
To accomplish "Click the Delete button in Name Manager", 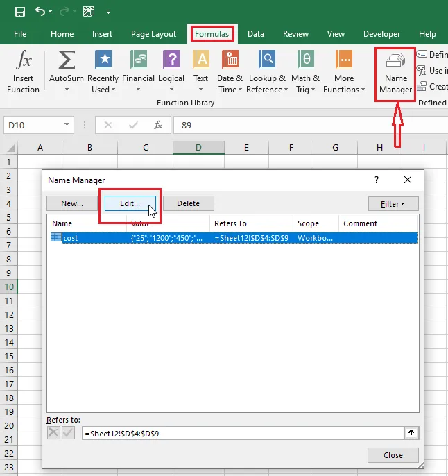I will pyautogui.click(x=189, y=203).
